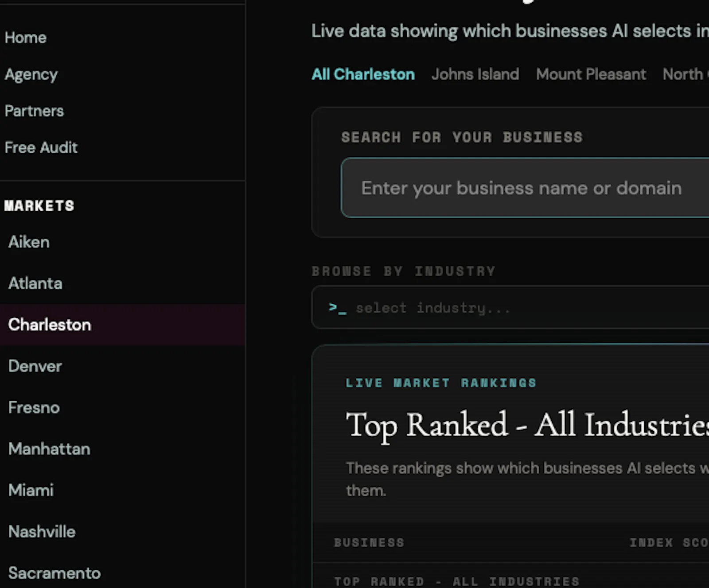Click the Top Ranked - All Industries heading

527,426
